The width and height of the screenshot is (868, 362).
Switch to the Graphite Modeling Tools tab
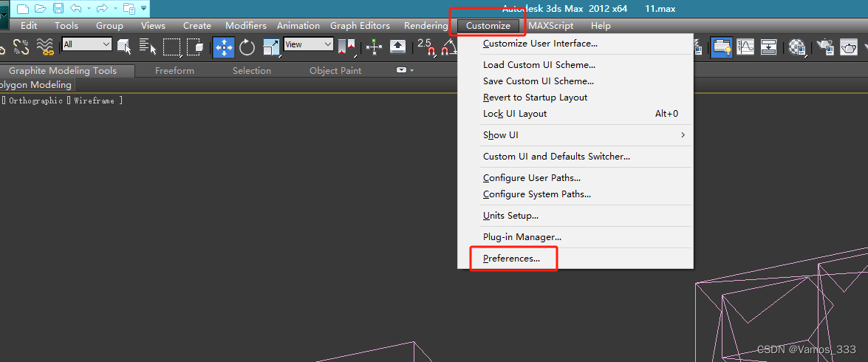pos(63,71)
